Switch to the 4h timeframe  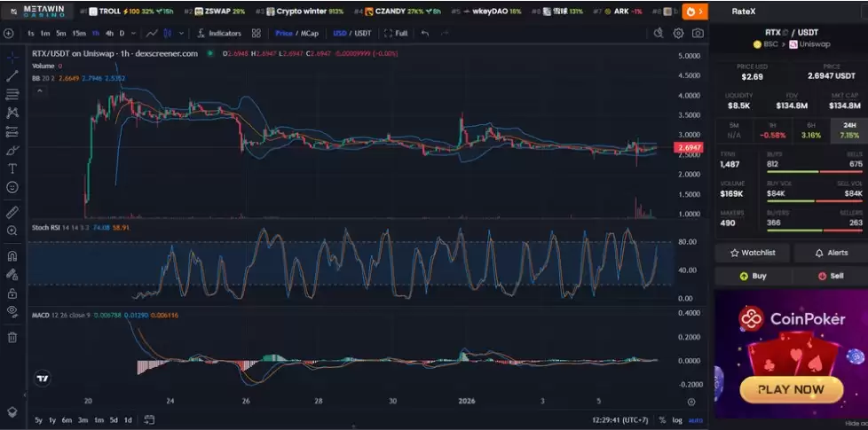109,33
